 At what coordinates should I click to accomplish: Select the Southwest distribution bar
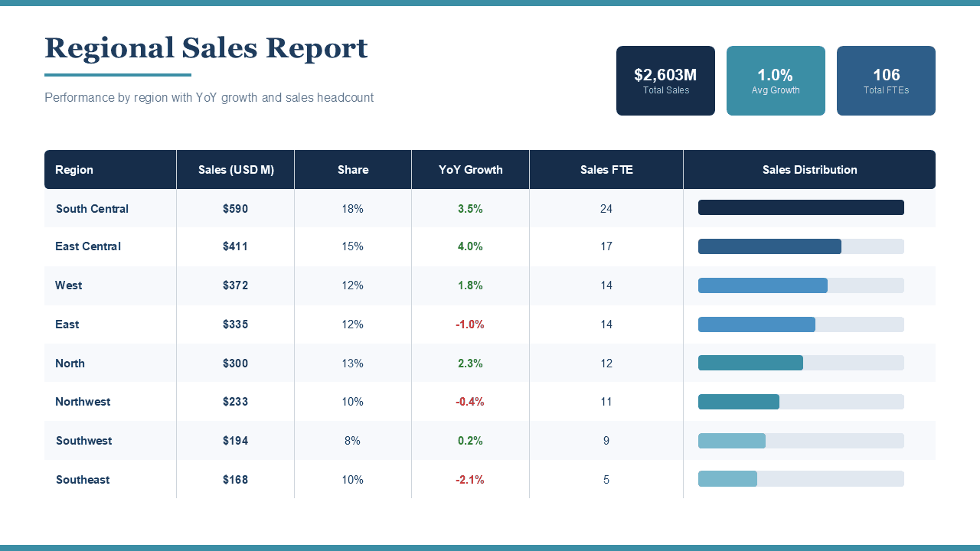(x=732, y=441)
